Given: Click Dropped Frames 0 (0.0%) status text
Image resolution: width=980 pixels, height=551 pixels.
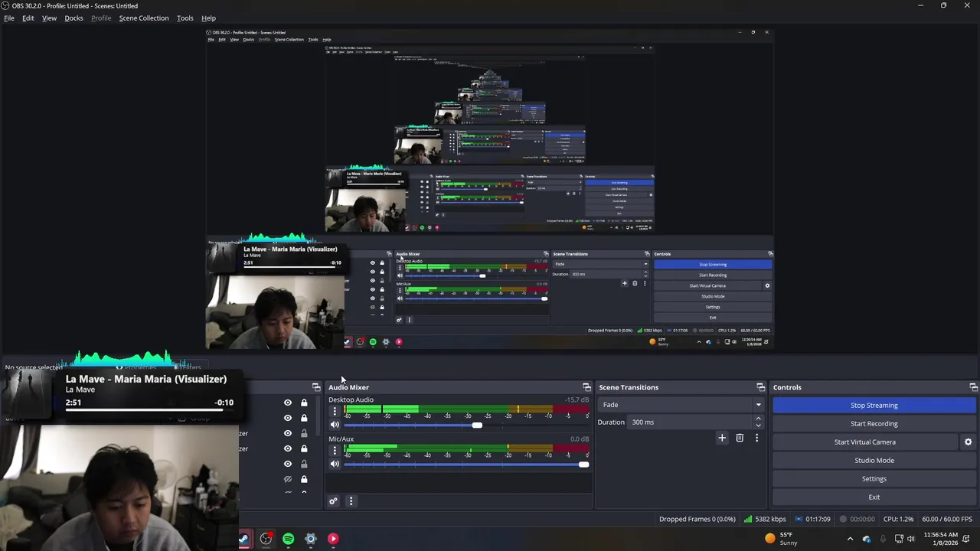Looking at the screenshot, I should pos(697,519).
